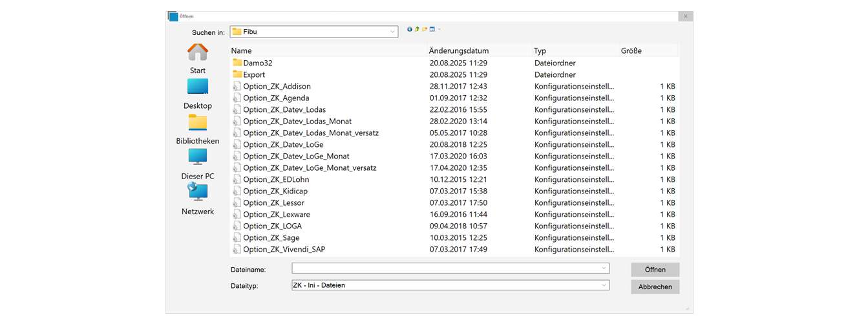868x326 pixels.
Task: Open the View menu icon in toolbar
Action: (434, 29)
